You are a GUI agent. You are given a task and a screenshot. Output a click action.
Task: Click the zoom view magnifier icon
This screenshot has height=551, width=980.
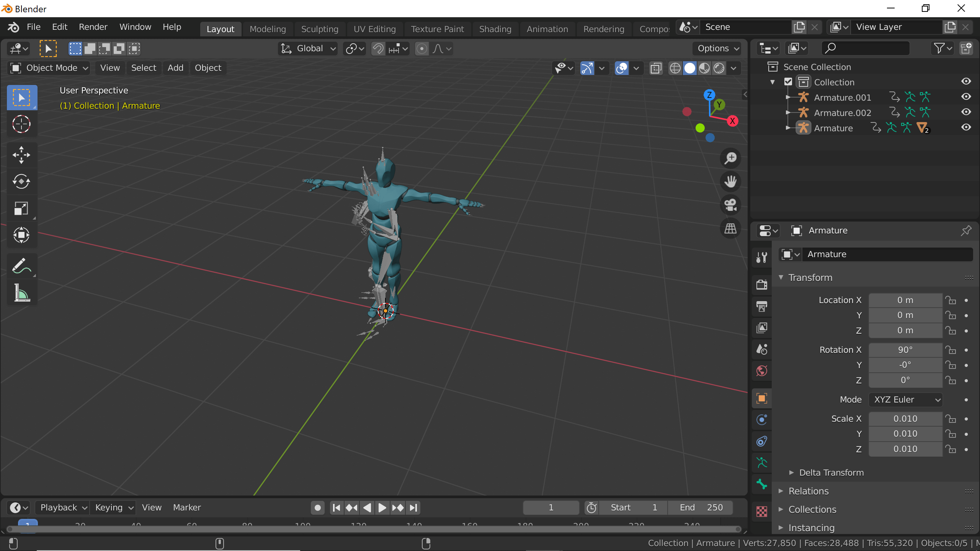click(x=730, y=158)
